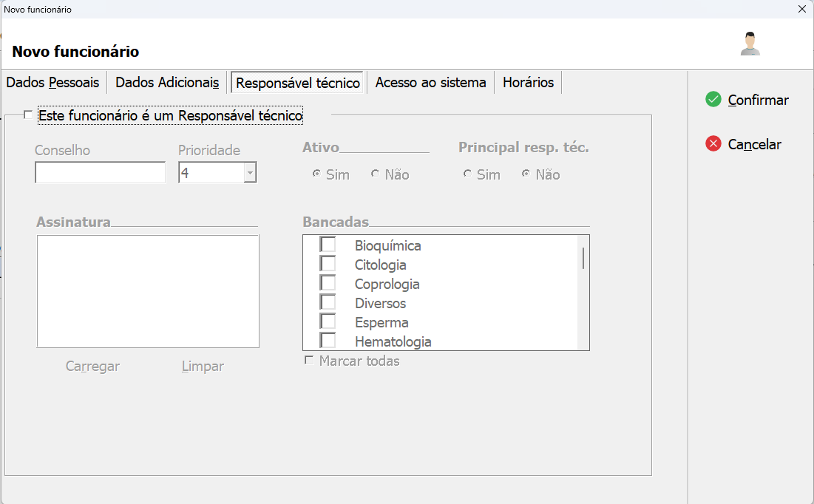Image resolution: width=814 pixels, height=504 pixels.
Task: Check the Bioquímica bancada checkbox
Action: click(328, 245)
